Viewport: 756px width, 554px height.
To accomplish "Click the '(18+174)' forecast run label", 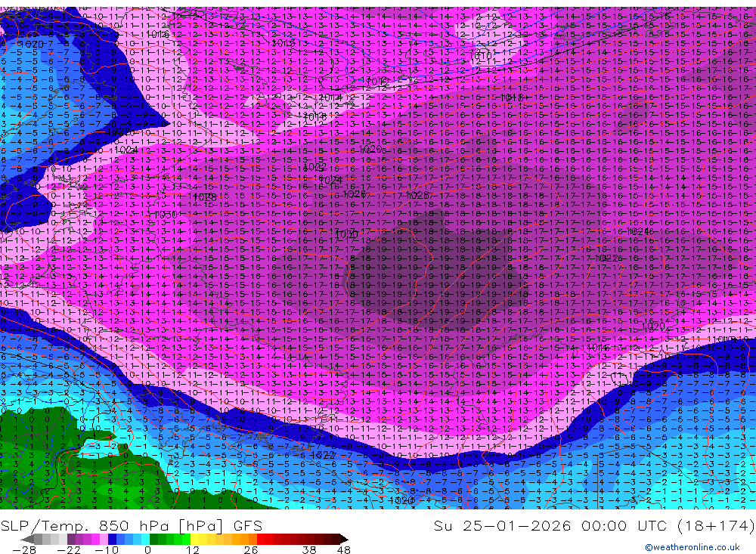I will (x=715, y=525).
